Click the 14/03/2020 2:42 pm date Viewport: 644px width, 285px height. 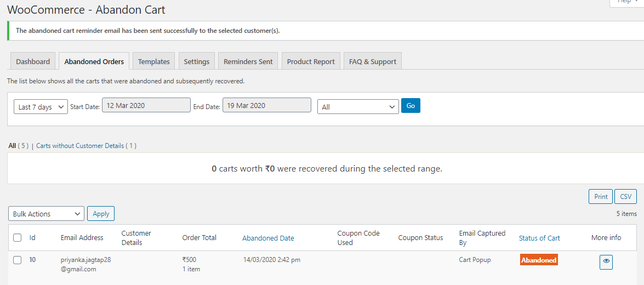pos(271,260)
